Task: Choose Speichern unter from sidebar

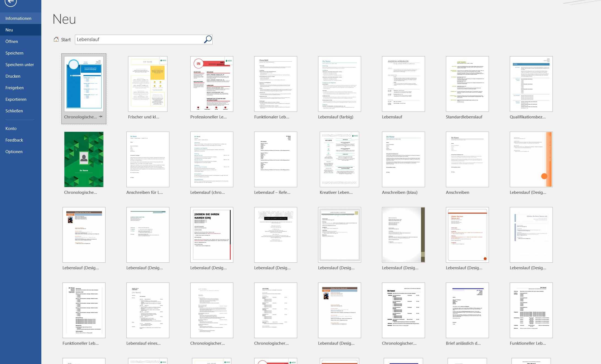Action: [x=20, y=65]
